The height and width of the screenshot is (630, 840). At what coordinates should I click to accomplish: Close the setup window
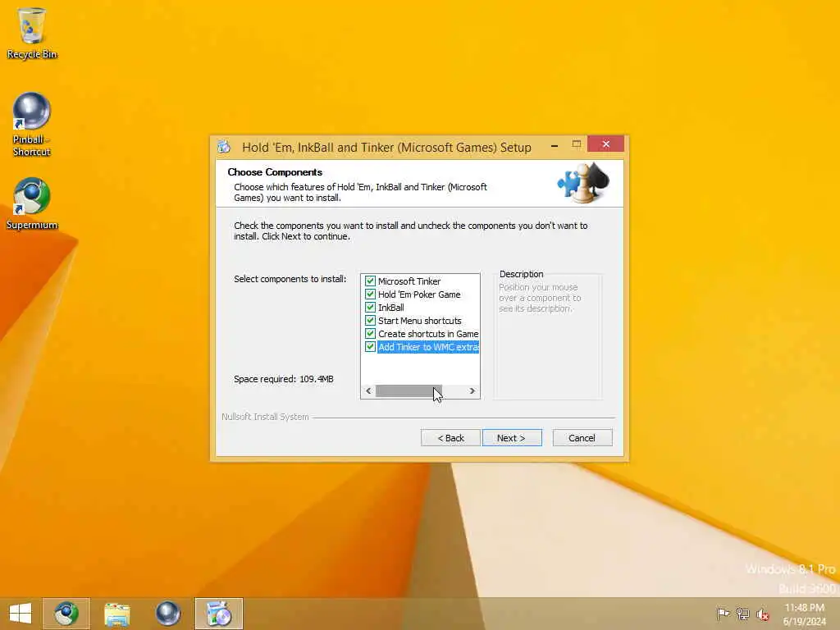606,144
